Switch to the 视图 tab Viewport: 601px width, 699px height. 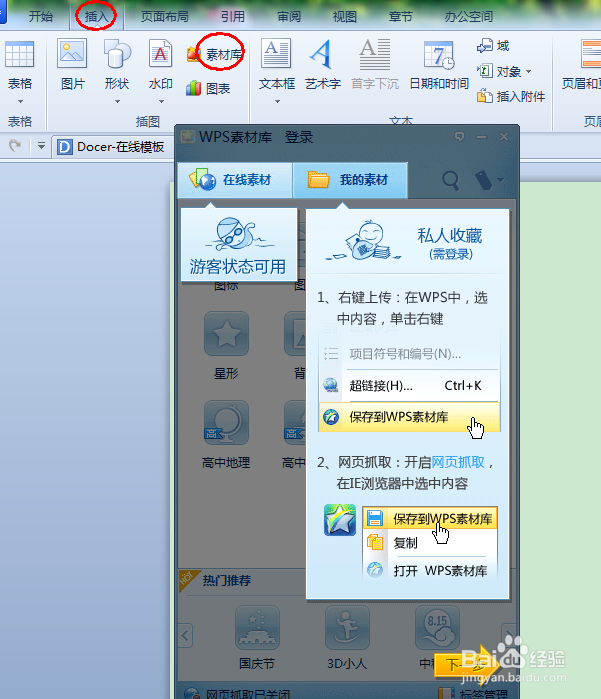point(345,17)
